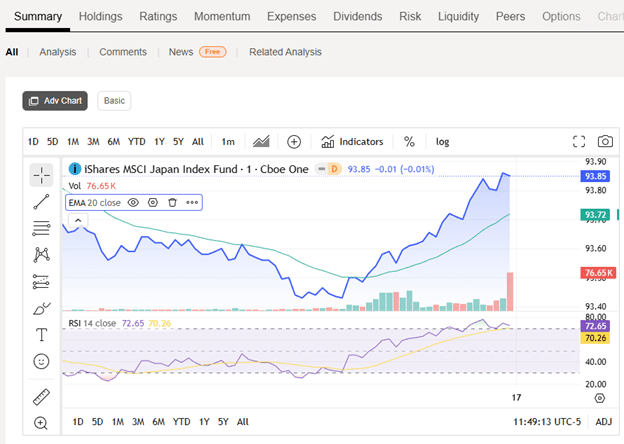This screenshot has width=624, height=444.
Task: Enter fullscreen chart mode
Action: pyautogui.click(x=579, y=142)
